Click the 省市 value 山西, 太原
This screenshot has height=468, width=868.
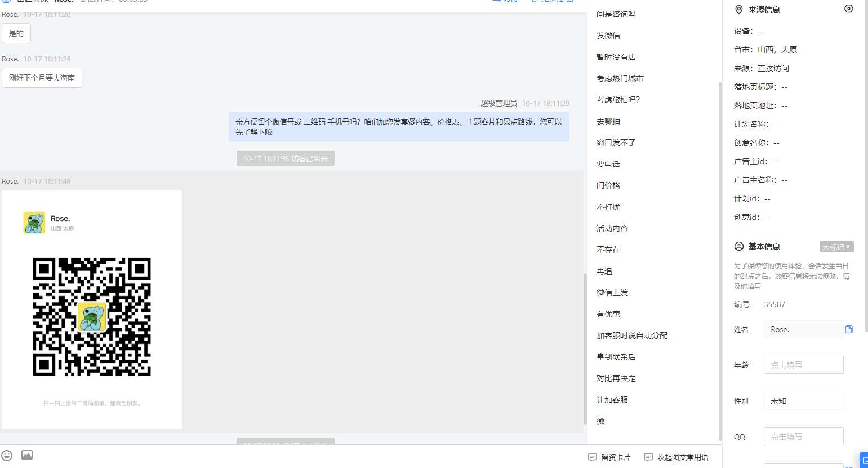[777, 50]
